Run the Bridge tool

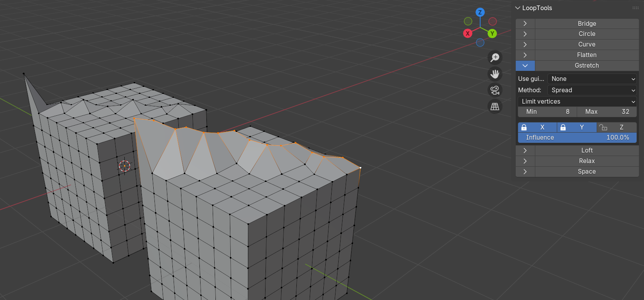(x=587, y=23)
